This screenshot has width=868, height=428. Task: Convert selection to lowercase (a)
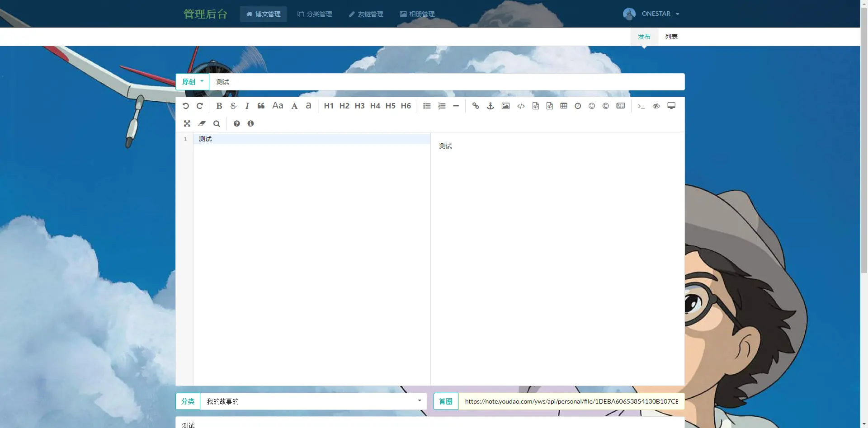click(x=308, y=106)
